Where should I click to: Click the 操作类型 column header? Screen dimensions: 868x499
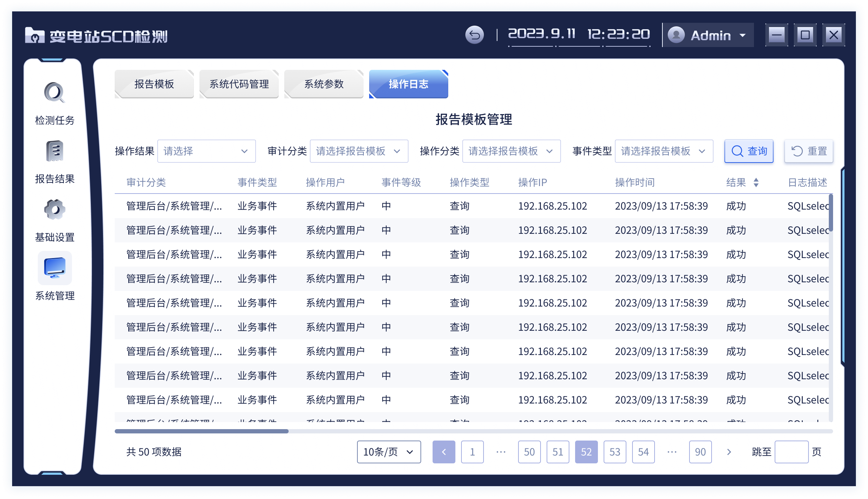pyautogui.click(x=470, y=182)
